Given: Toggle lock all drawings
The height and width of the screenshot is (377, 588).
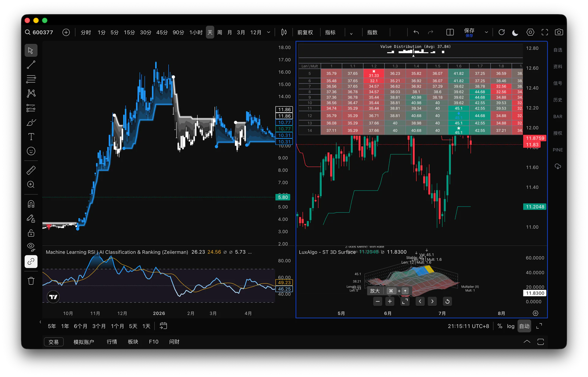Looking at the screenshot, I should (31, 233).
